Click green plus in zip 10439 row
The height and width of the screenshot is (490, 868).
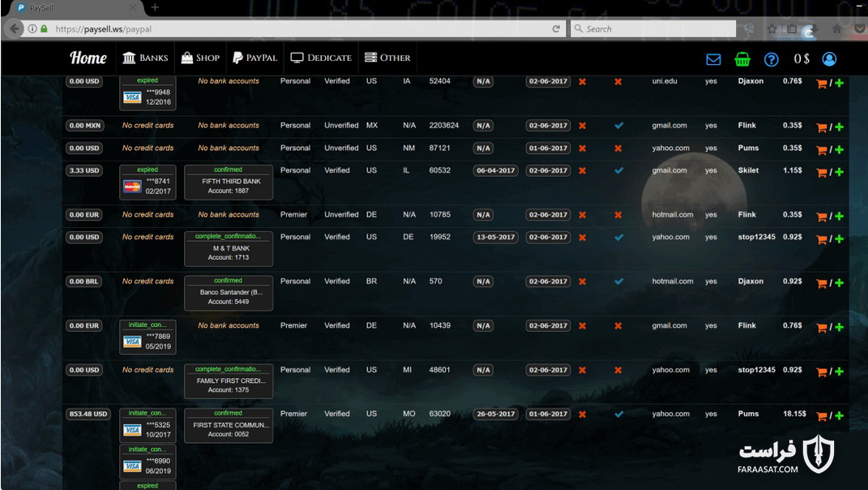pyautogui.click(x=839, y=328)
